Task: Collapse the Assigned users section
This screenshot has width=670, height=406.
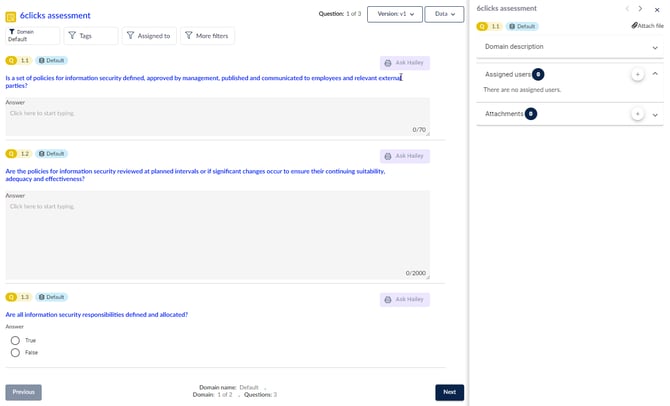Action: (655, 74)
